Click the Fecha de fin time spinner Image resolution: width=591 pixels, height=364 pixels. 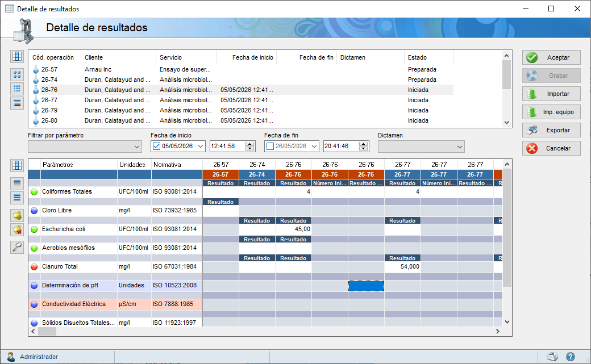[x=363, y=146]
